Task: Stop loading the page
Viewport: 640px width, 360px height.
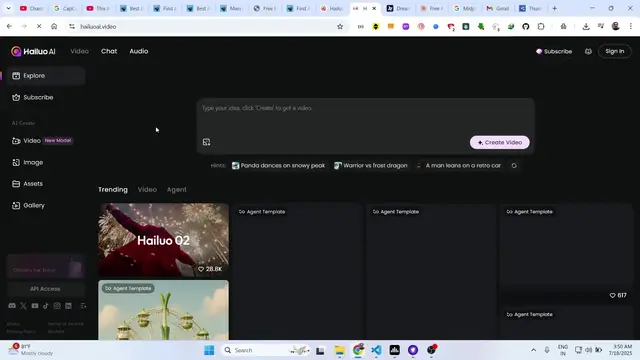Action: coord(39,27)
